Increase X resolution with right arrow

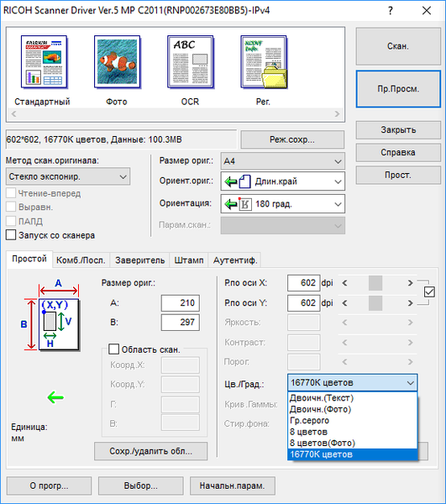(x=411, y=283)
